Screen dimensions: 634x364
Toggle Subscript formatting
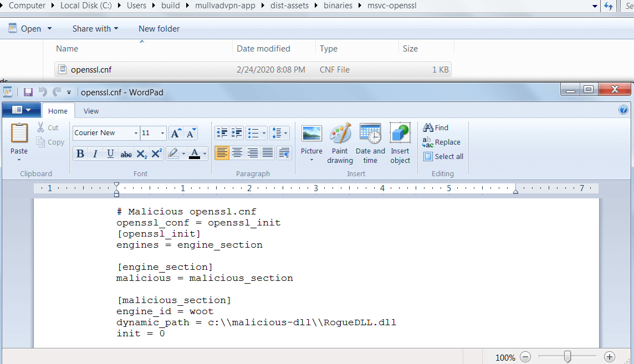pos(141,153)
